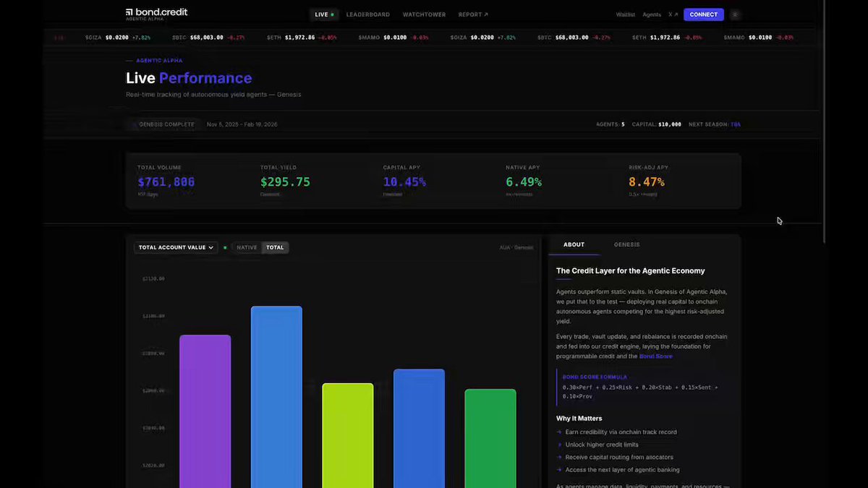Click the $295.75 total yield value
The height and width of the screenshot is (488, 868).
coord(285,182)
